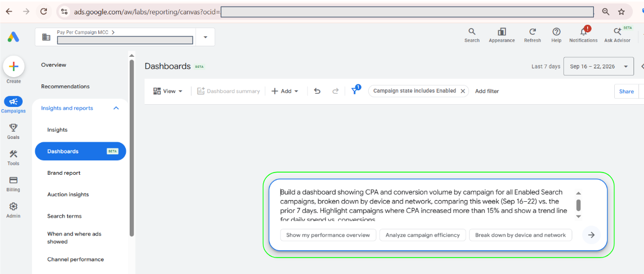Image resolution: width=644 pixels, height=274 pixels.
Task: Collapse Insights and reports section
Action: 116,108
